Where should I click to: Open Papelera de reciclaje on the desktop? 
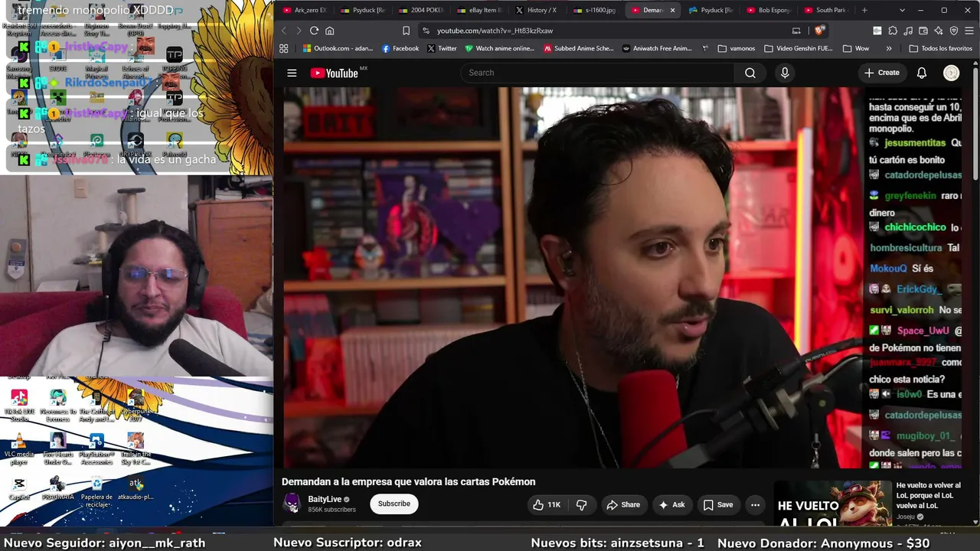[96, 490]
